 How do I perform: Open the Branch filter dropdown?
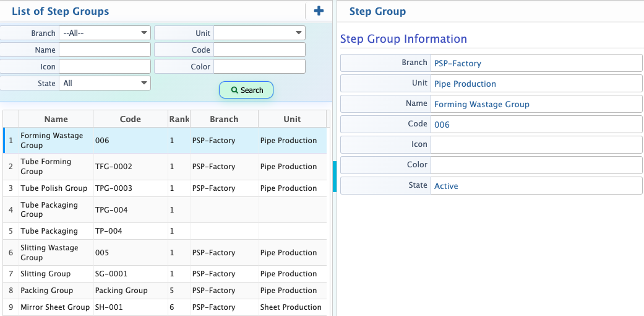[105, 33]
